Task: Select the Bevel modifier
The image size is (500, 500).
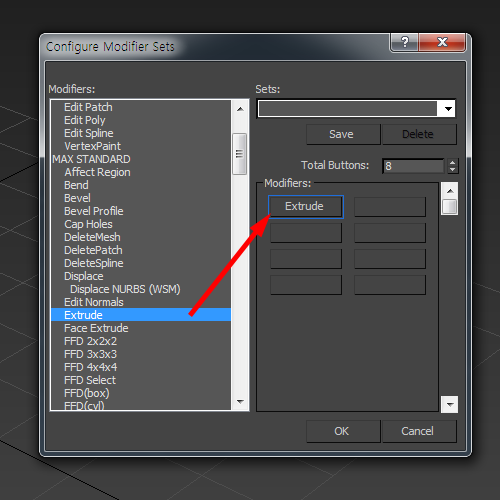Action: coord(77,198)
